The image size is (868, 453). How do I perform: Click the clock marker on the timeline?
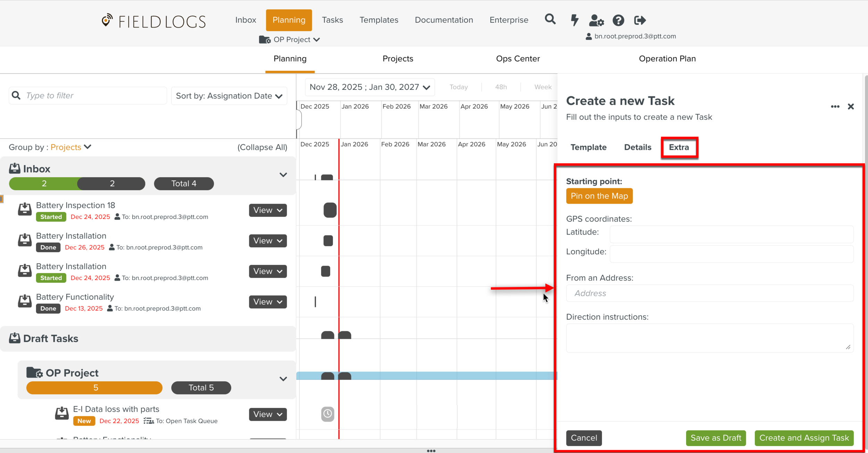click(x=327, y=414)
